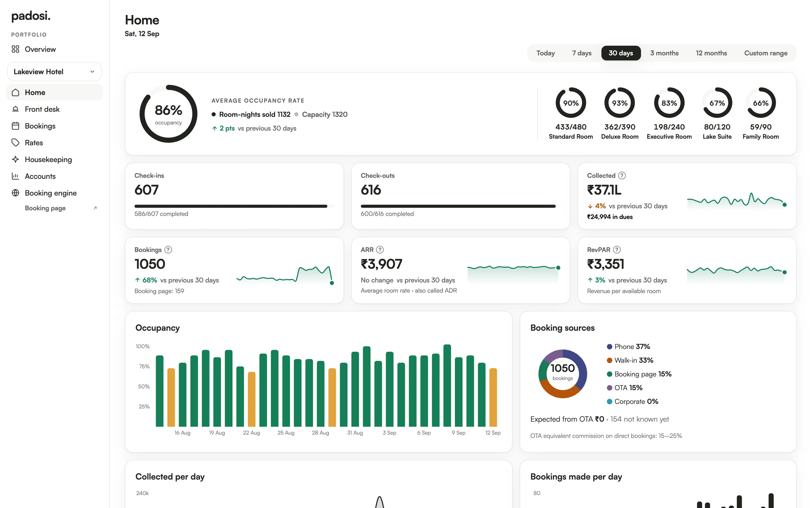This screenshot has width=812, height=508.
Task: Click the '600/616 completed' text
Action: coord(387,214)
